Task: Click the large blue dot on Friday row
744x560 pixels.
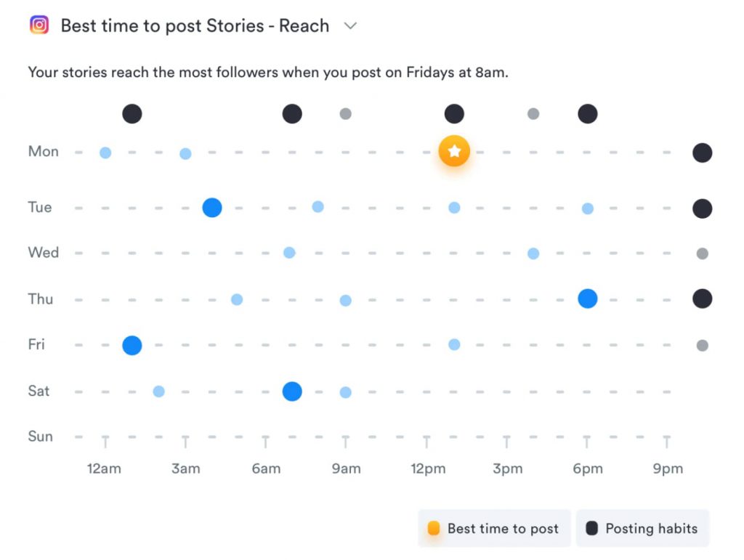Action: tap(132, 345)
